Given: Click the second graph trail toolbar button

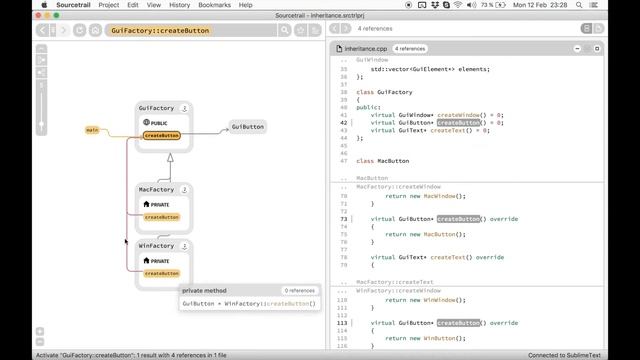Looking at the screenshot, I should point(42,60).
